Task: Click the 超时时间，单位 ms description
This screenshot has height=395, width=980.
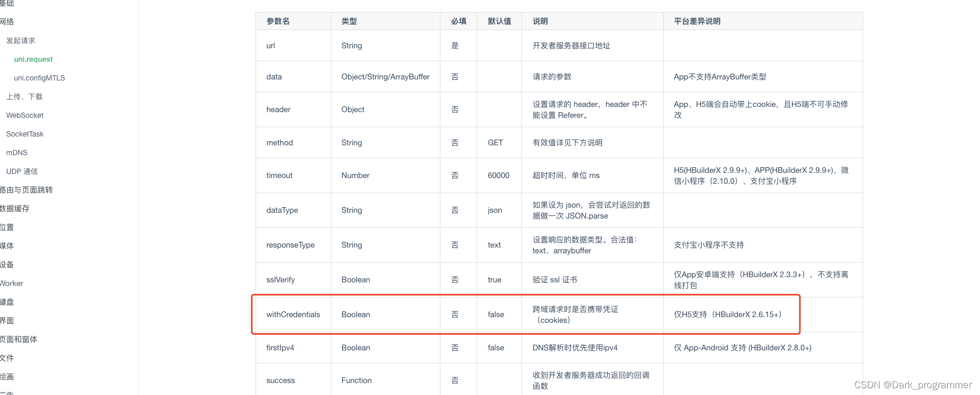Action: pyautogui.click(x=566, y=175)
